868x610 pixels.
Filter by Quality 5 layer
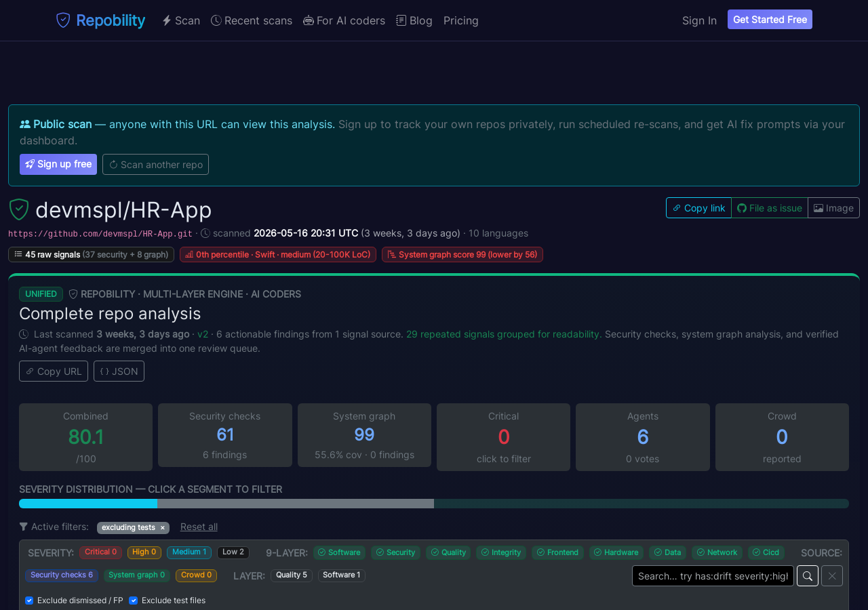click(x=292, y=575)
